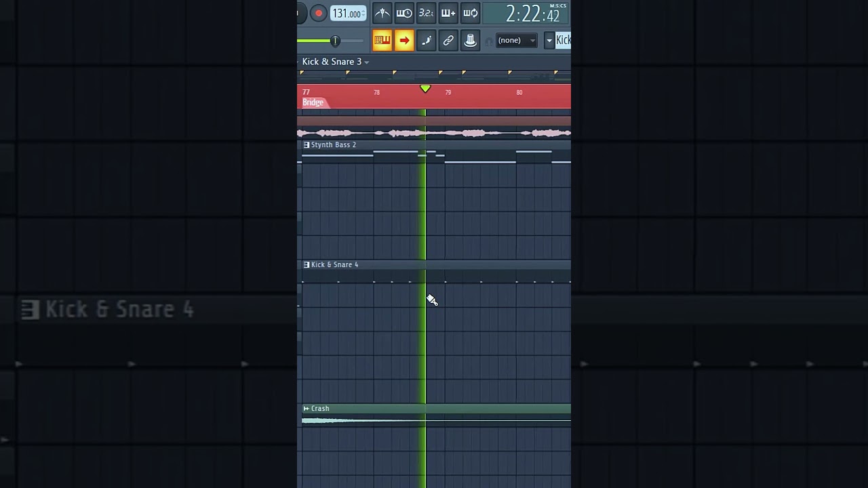Click bar 79 on the timeline ruler

click(x=448, y=92)
